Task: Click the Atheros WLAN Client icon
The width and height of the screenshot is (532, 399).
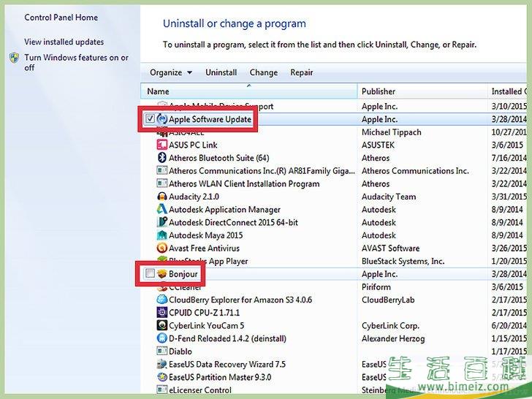Action: click(161, 183)
